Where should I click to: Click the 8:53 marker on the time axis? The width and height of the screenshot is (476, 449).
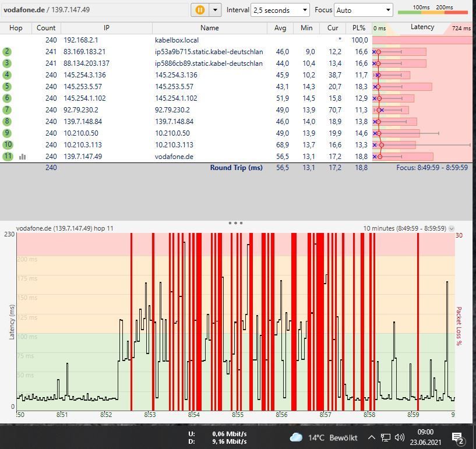(150, 415)
